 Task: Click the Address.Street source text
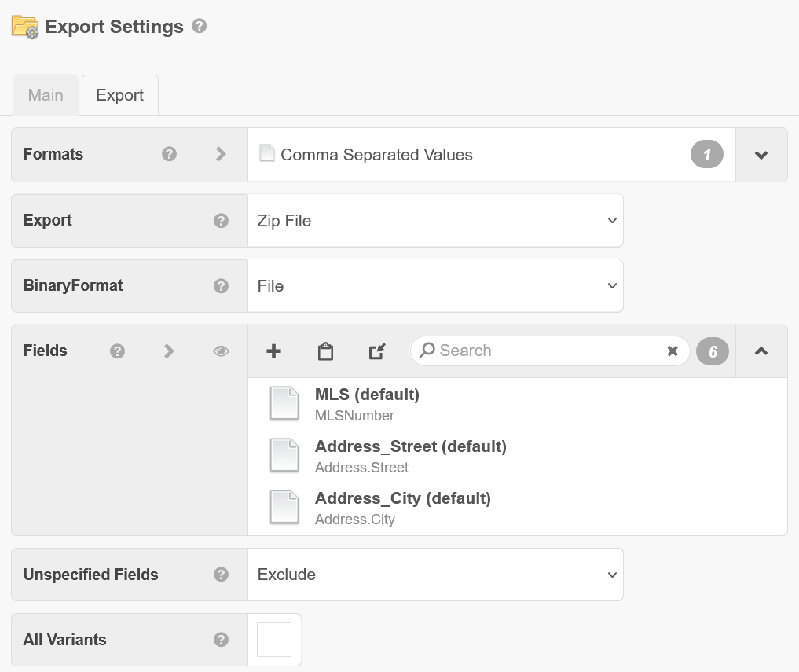pos(362,468)
